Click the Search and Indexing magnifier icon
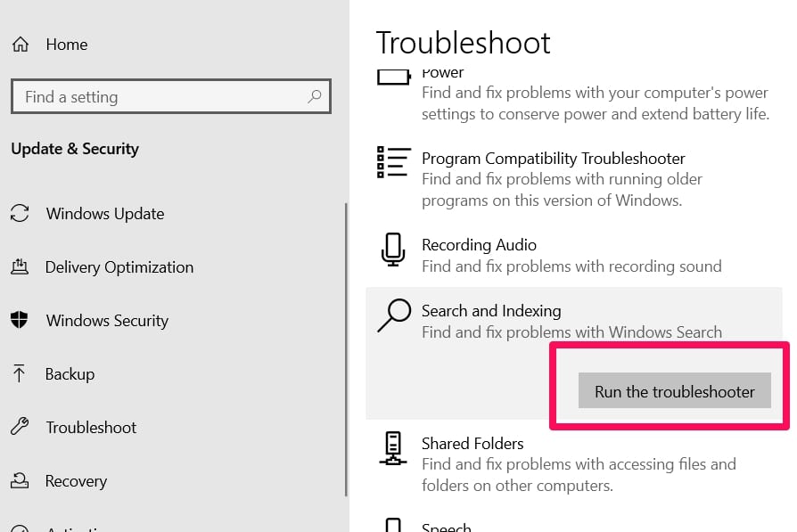This screenshot has height=532, width=797. 394,315
